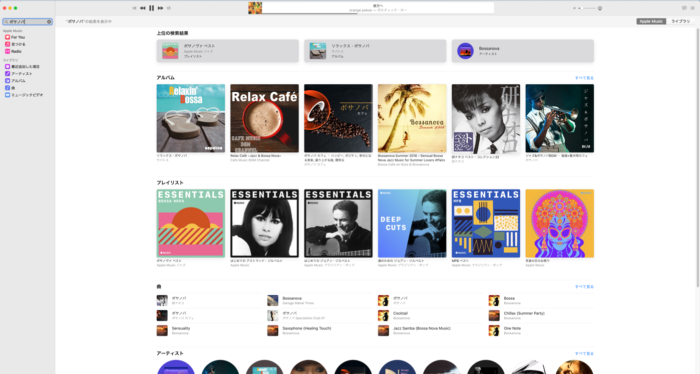Viewport: 700px width, 374px height.
Task: Open the ボサノヴァ ベスト top result card
Action: pyautogui.click(x=228, y=51)
